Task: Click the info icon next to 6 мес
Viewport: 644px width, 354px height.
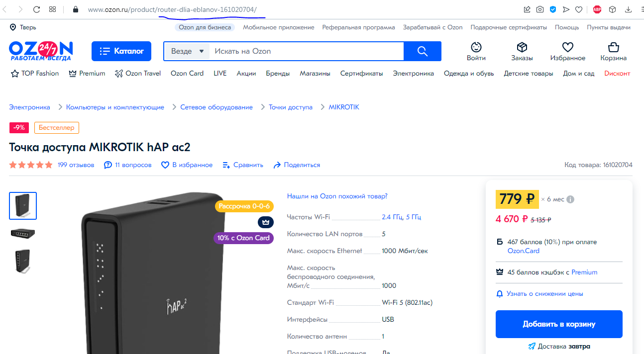Action: [570, 199]
